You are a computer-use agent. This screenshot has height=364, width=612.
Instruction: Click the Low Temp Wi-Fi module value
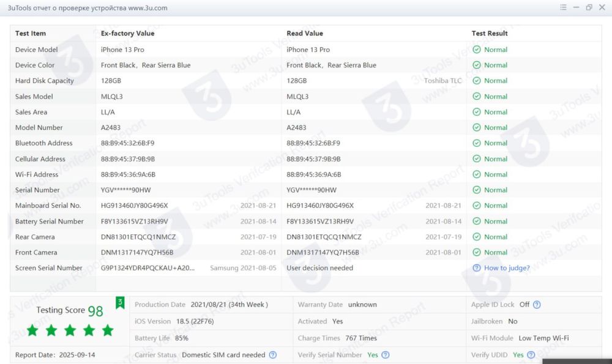point(543,338)
